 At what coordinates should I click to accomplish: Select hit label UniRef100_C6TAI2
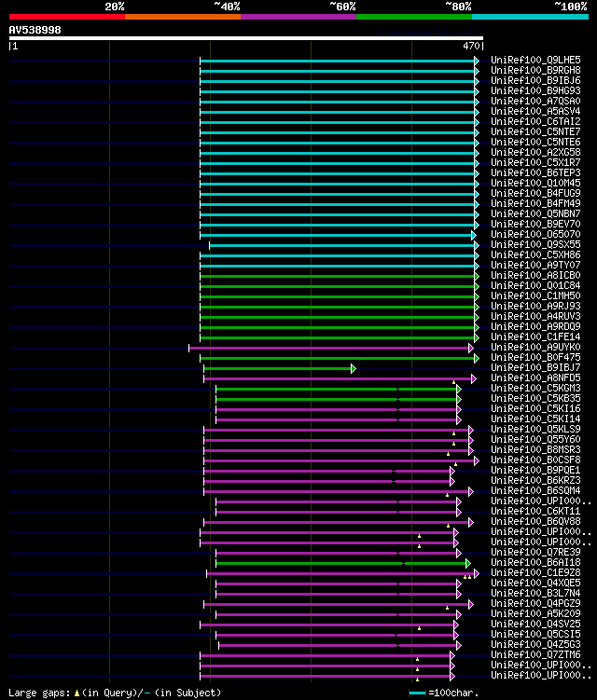(535, 121)
